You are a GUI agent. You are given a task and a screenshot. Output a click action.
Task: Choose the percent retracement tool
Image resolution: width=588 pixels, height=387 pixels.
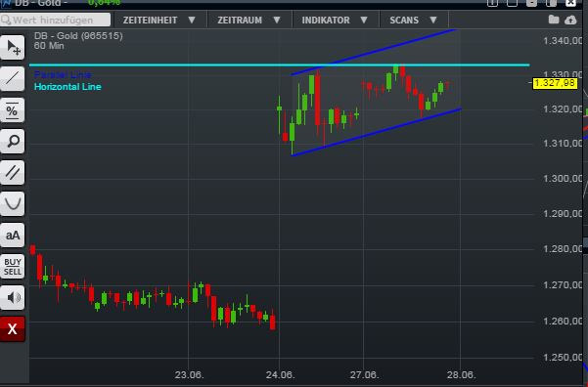(x=13, y=110)
